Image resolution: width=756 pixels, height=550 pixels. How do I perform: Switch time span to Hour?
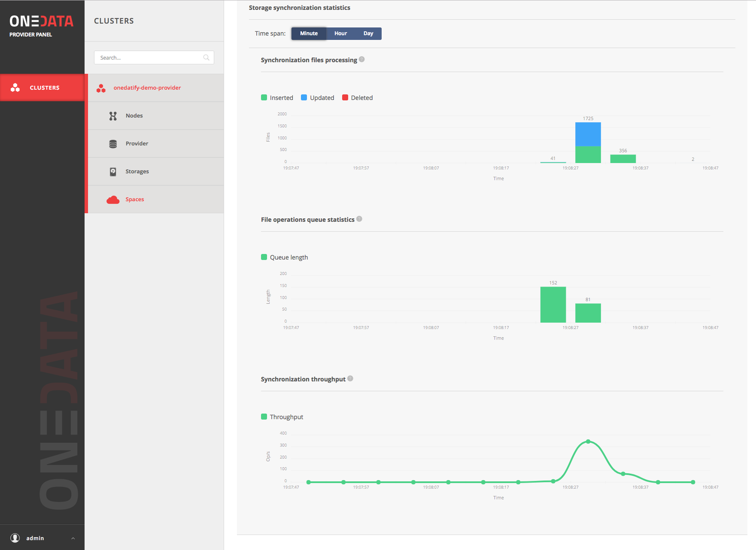point(340,33)
